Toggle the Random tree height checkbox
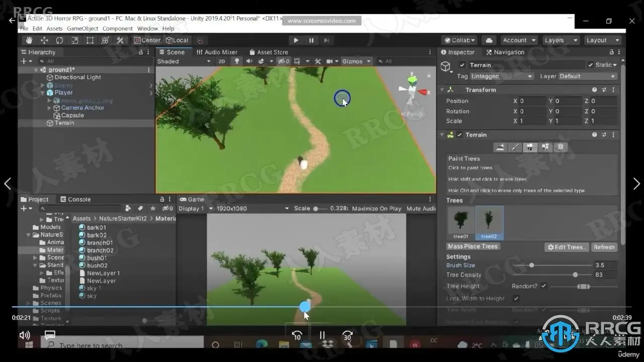Screen dimensions: 644x362 543,286
